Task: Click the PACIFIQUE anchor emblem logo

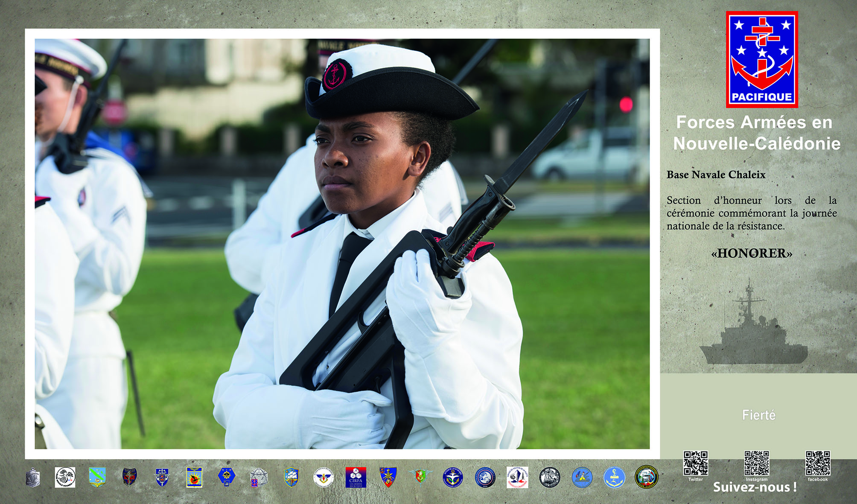Action: point(762,59)
